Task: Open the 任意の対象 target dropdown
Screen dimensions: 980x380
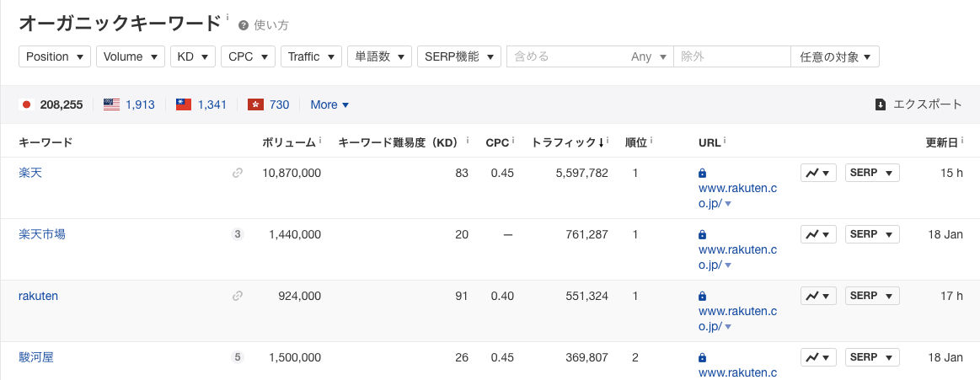Action: point(835,56)
